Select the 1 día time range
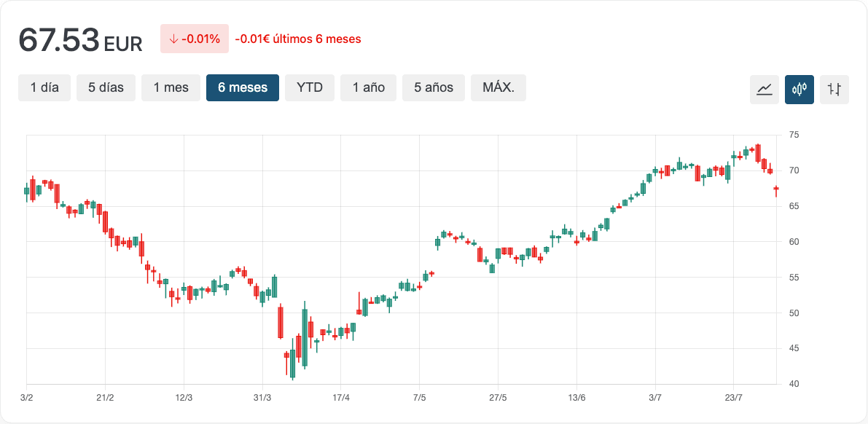The width and height of the screenshot is (868, 424). click(44, 87)
